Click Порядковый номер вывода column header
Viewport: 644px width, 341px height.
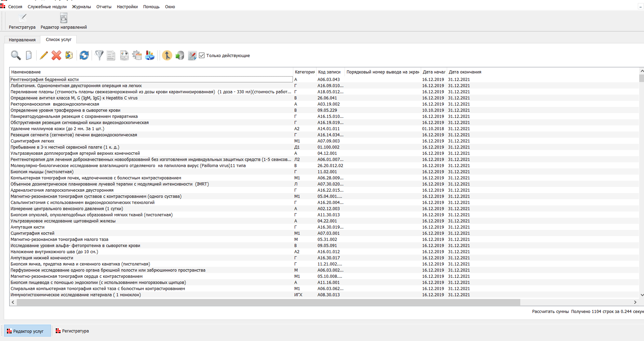(383, 72)
